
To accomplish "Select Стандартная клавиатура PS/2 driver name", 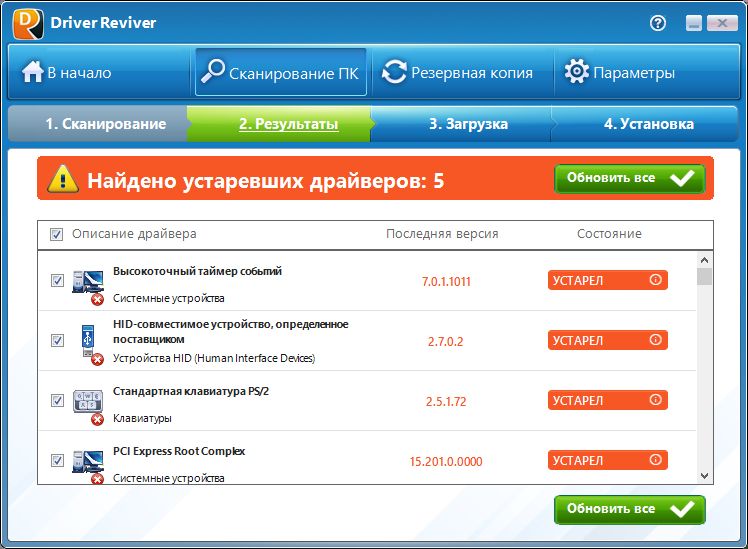I will [191, 391].
